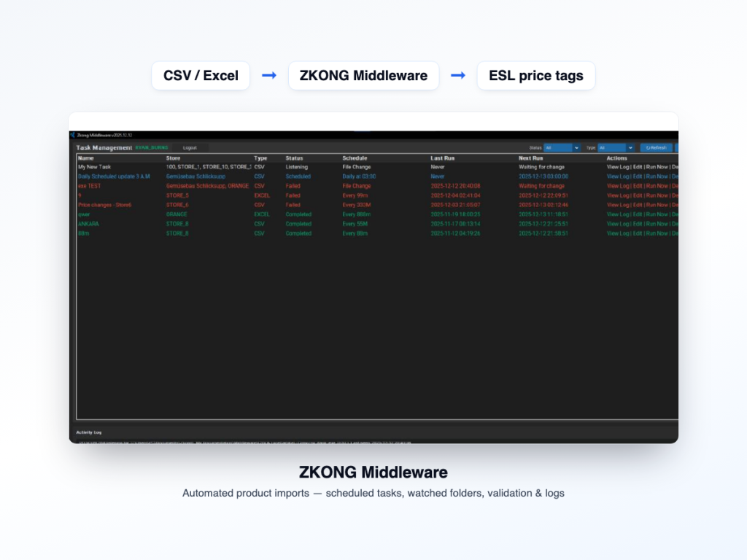Click next run '2025-12-12 21:58:51' cell
Screen dimensions: 747x560
click(543, 233)
